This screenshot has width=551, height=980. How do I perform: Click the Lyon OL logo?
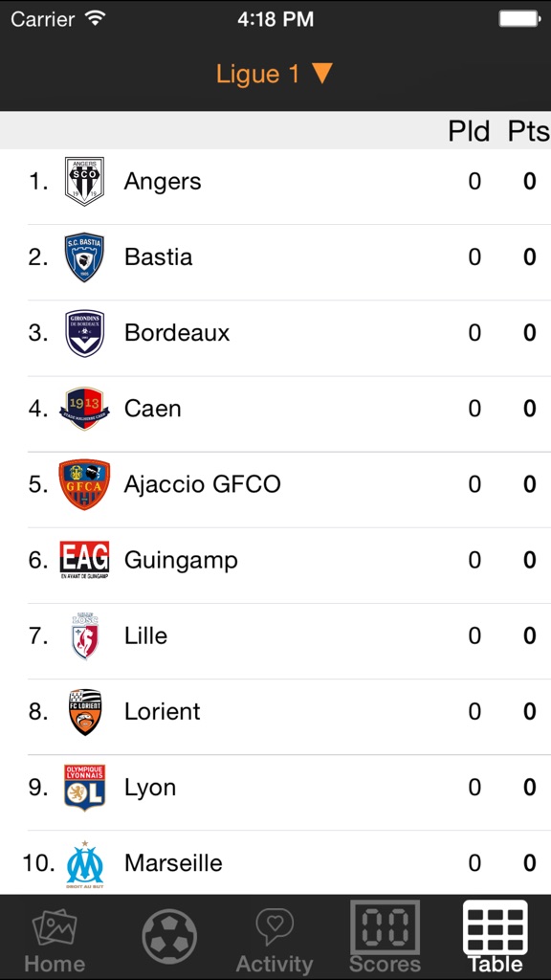pos(83,787)
